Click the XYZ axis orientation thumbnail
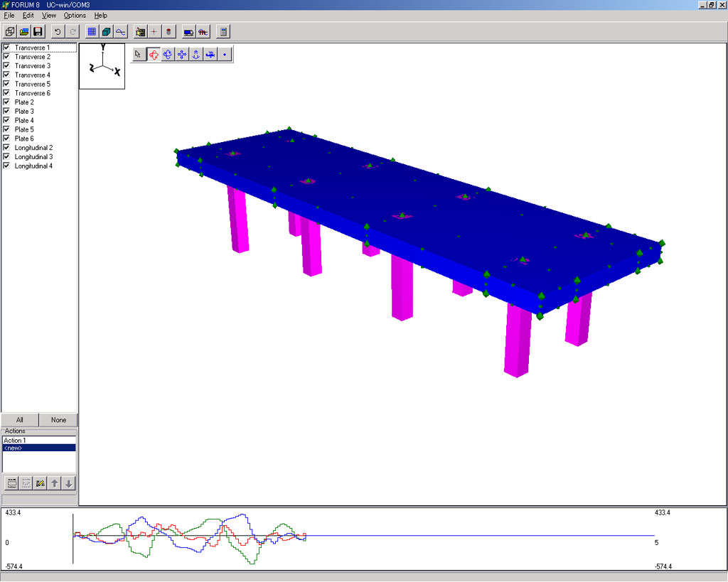This screenshot has width=728, height=582. pos(102,66)
